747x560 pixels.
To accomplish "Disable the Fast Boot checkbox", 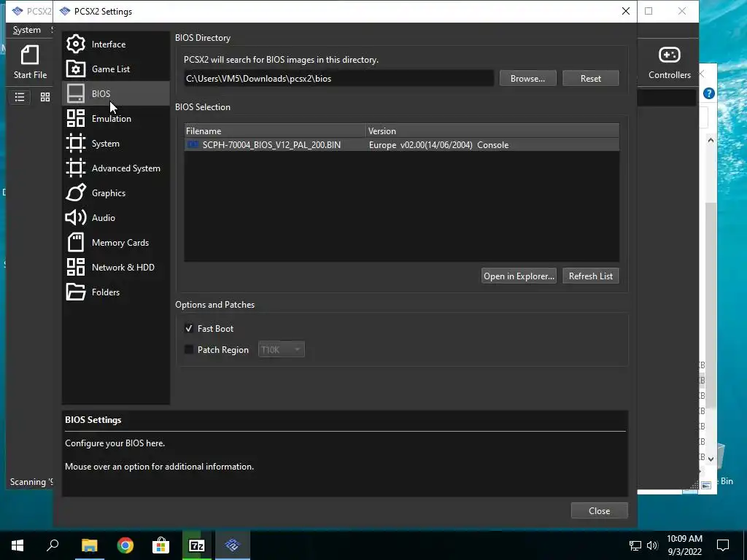I will click(189, 329).
